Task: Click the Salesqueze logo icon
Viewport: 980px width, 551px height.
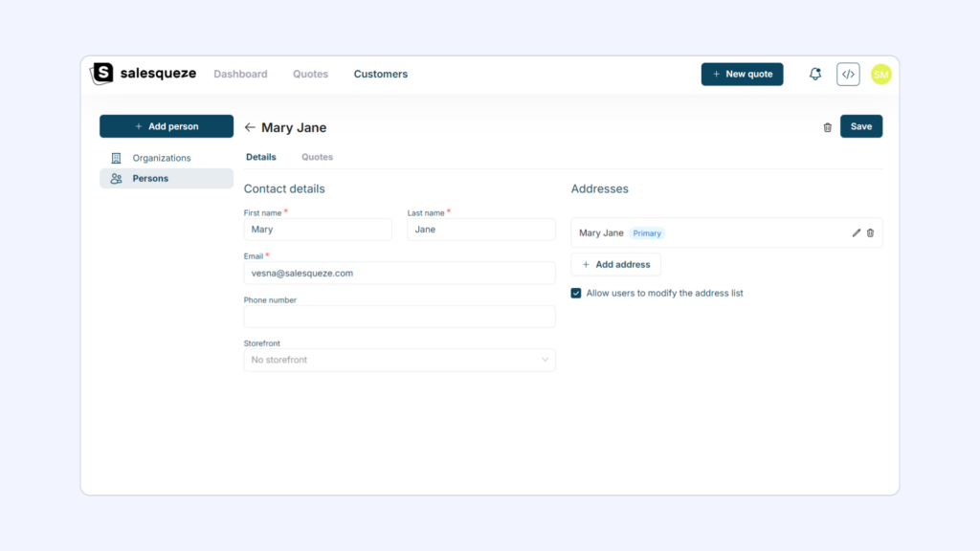Action: click(101, 73)
